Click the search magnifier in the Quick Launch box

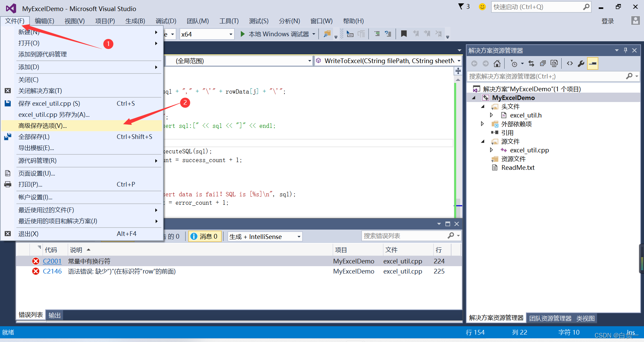pos(586,7)
